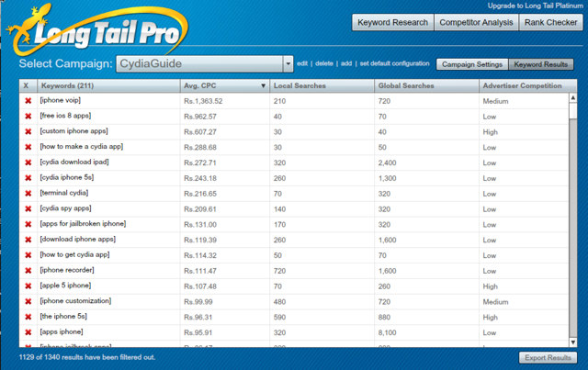Open the Rank Checker tab
The height and width of the screenshot is (370, 588).
(551, 22)
